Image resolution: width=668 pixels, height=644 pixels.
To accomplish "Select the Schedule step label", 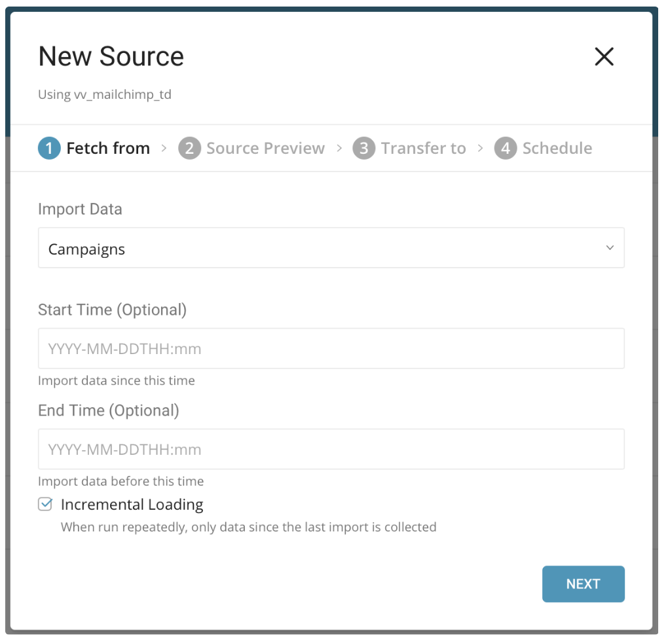I will pos(557,149).
